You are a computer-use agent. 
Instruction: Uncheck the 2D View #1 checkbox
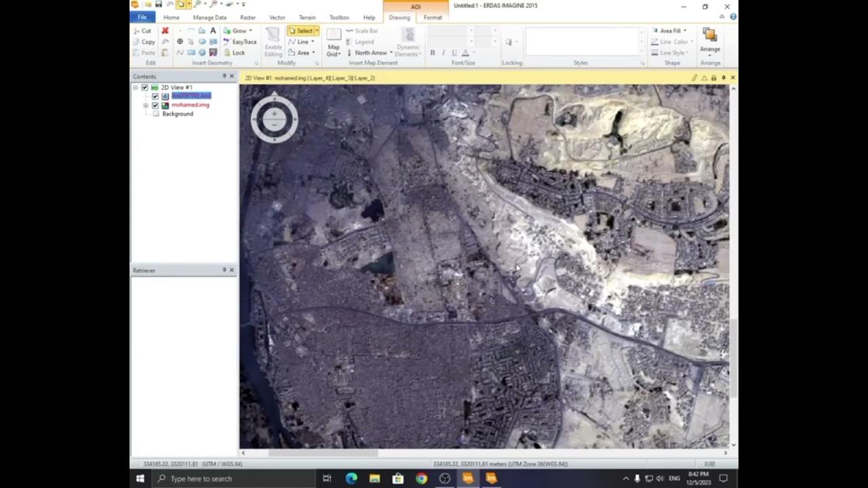tap(144, 87)
